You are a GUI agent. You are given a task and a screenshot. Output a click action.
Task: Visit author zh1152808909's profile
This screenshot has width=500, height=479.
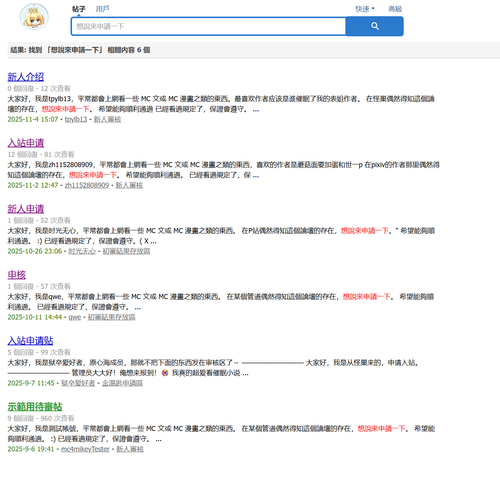pyautogui.click(x=87, y=185)
